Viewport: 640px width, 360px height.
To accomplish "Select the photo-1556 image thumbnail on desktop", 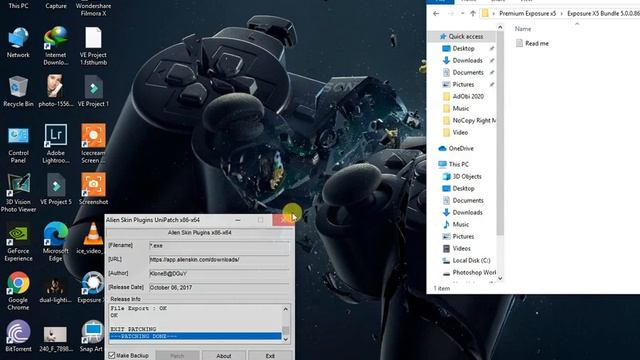I will click(x=56, y=91).
